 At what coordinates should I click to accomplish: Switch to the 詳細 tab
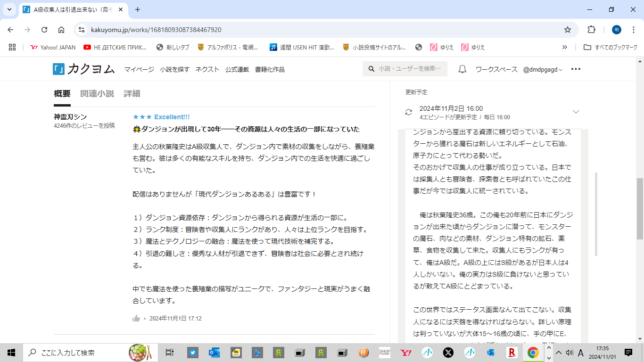132,94
